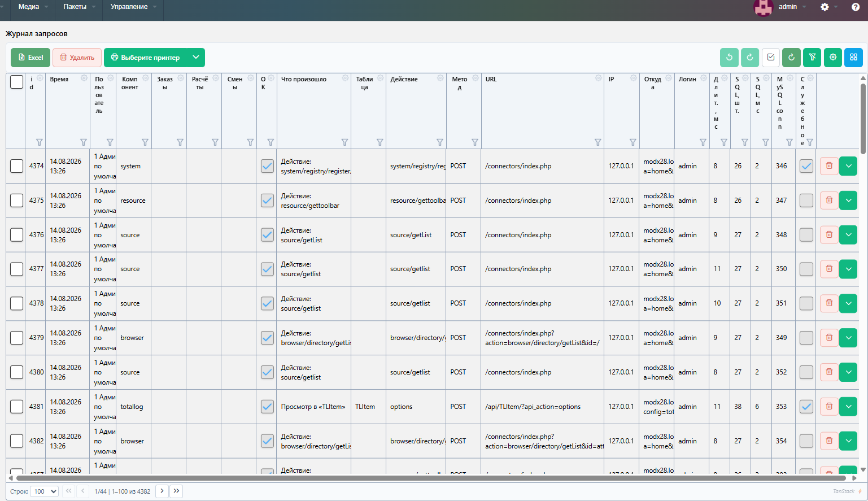868x501 pixels.
Task: Toggle the Служебное checkbox in row 4377
Action: (x=806, y=269)
